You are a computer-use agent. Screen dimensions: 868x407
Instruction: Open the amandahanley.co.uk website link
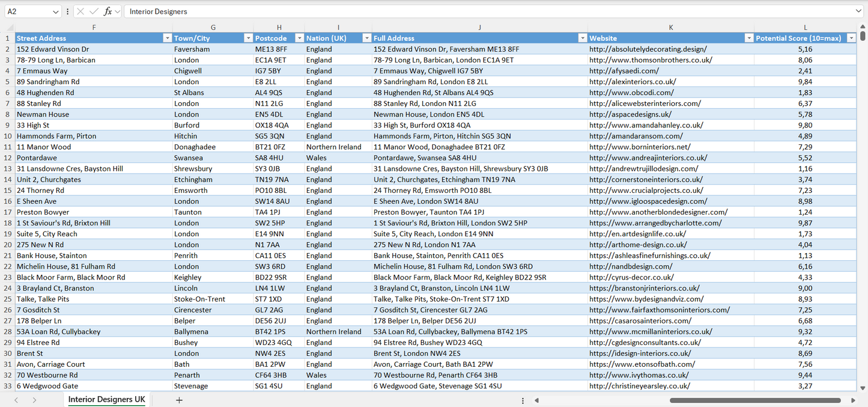tap(646, 125)
